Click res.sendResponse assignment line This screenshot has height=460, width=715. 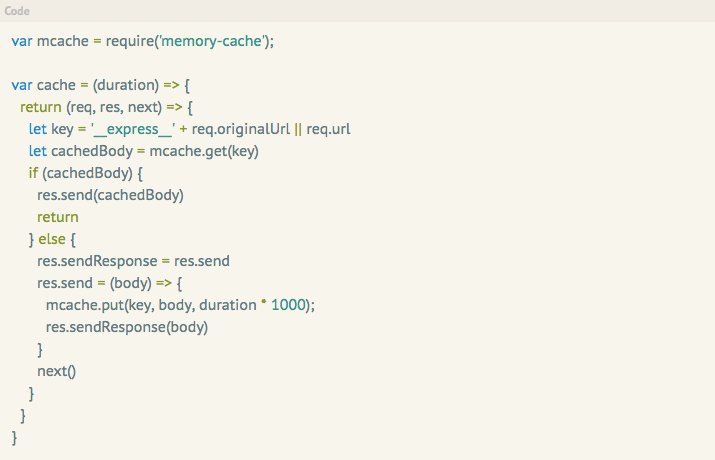133,261
